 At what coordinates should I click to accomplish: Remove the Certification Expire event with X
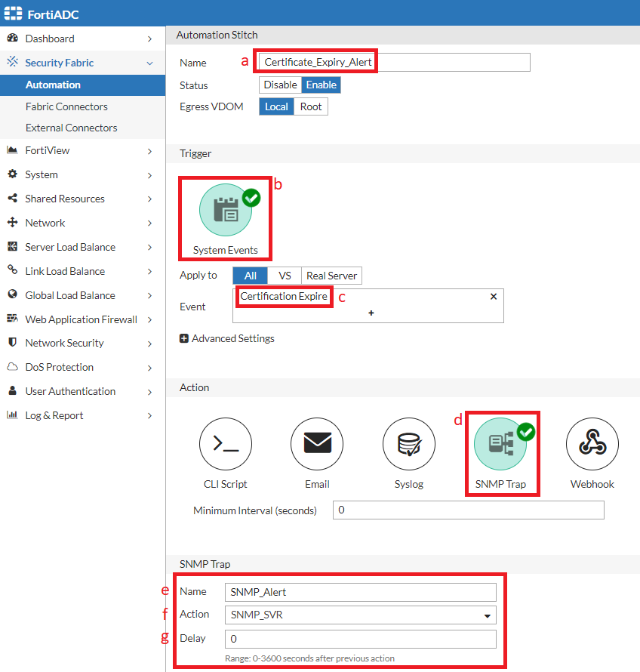pos(494,297)
